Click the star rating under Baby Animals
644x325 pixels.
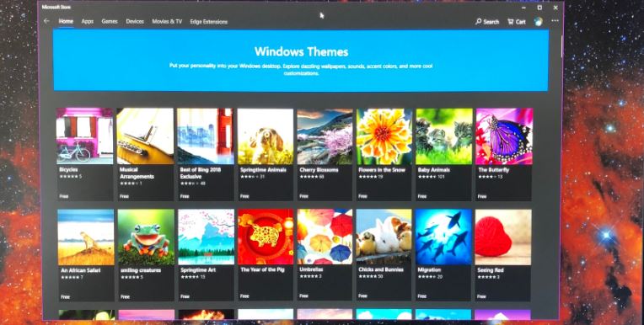[427, 177]
